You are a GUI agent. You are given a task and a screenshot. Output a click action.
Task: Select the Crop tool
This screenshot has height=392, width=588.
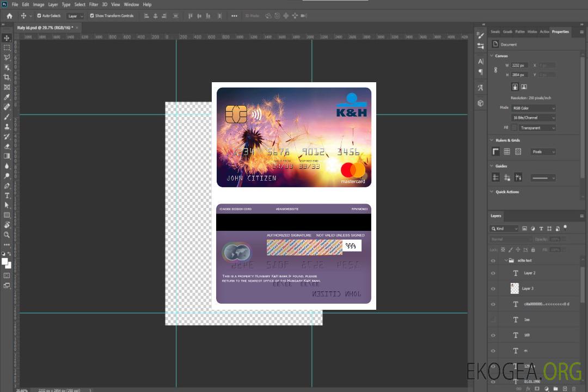tap(7, 77)
